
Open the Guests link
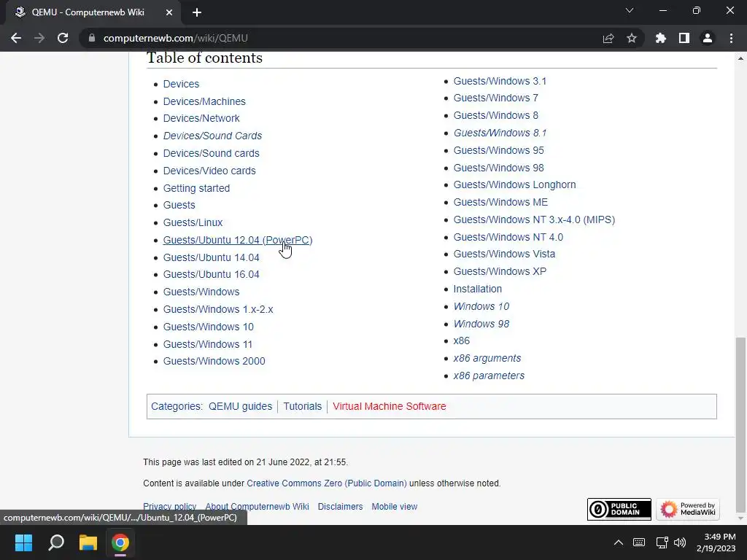(x=179, y=205)
